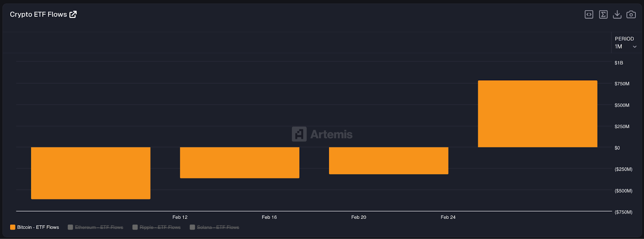Open the external link icon beside the title
This screenshot has height=239, width=644.
[73, 14]
